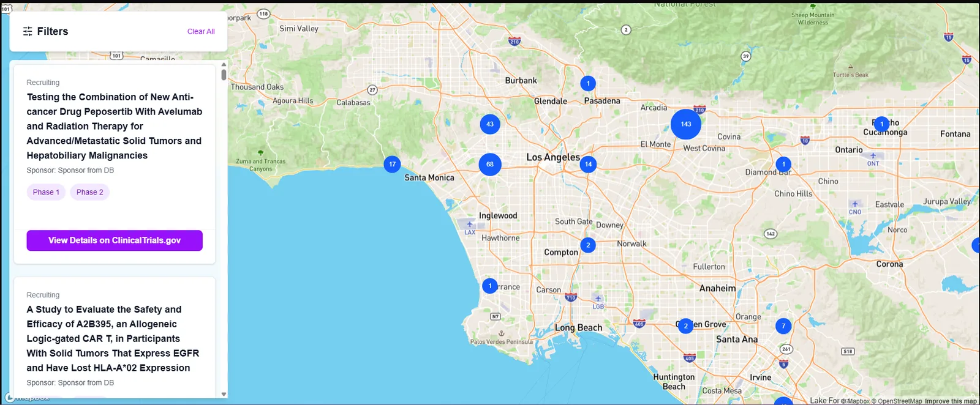Select the 1 trial marker near Pasadena
This screenshot has height=405, width=980.
[588, 83]
